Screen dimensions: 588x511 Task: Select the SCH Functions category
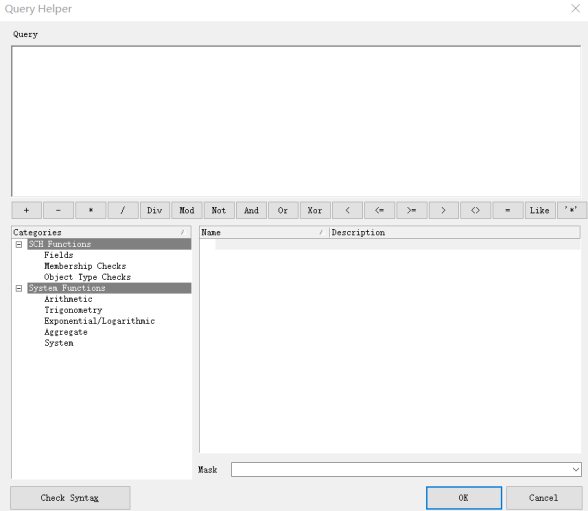pos(109,244)
